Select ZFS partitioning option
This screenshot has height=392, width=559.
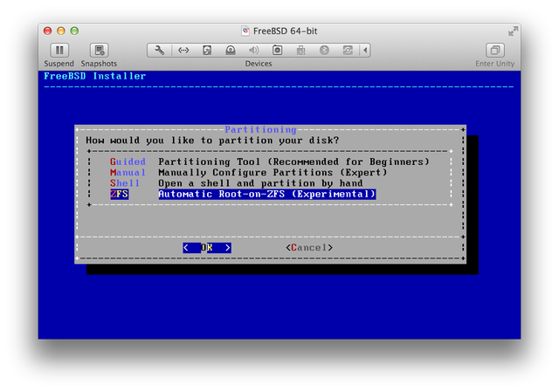(x=119, y=194)
